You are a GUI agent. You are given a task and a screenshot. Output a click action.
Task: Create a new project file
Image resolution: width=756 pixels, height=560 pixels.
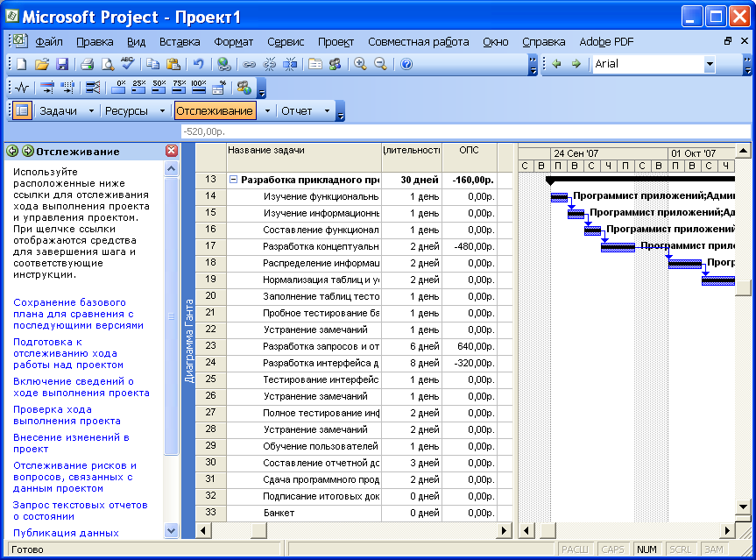coord(21,64)
